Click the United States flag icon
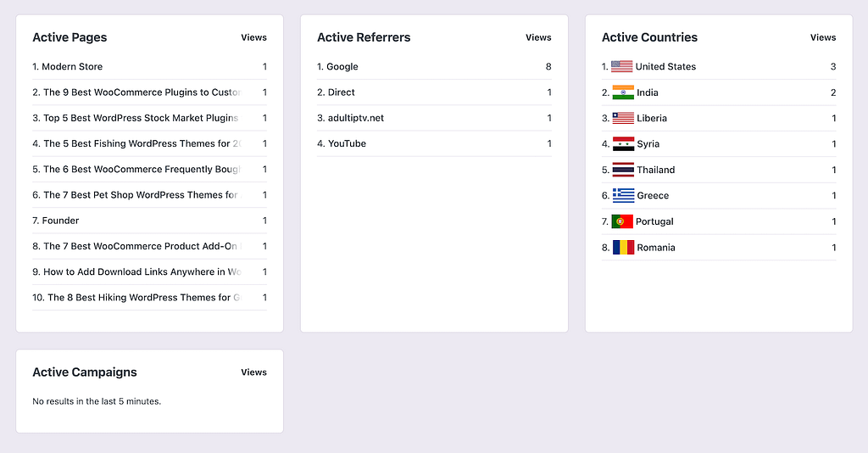 [622, 66]
